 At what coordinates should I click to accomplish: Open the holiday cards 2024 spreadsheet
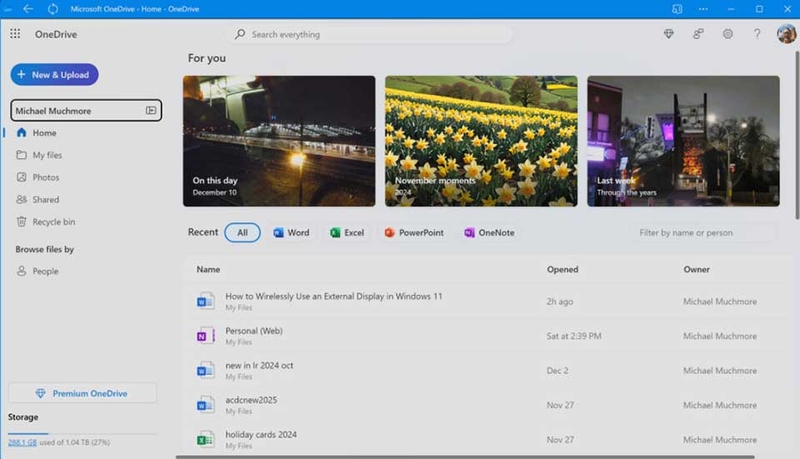pyautogui.click(x=261, y=435)
